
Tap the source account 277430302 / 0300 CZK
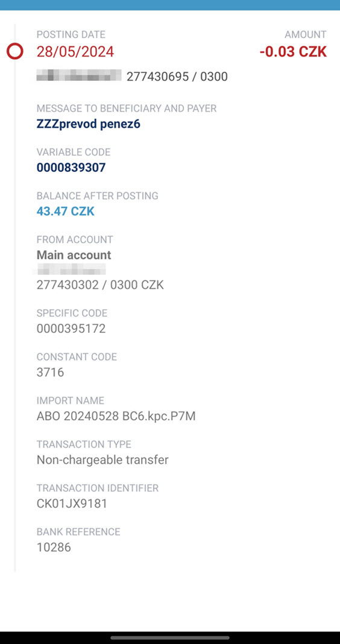(100, 285)
